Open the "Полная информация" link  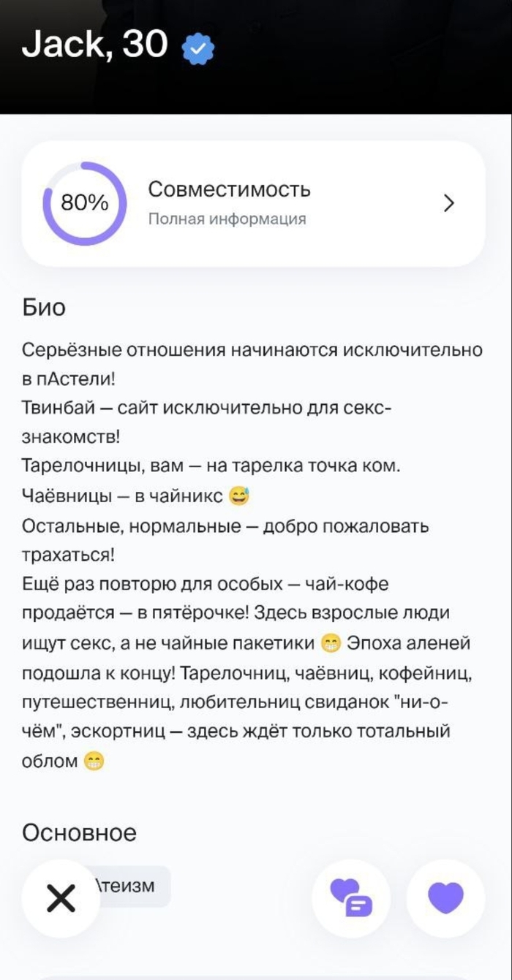[x=227, y=219]
